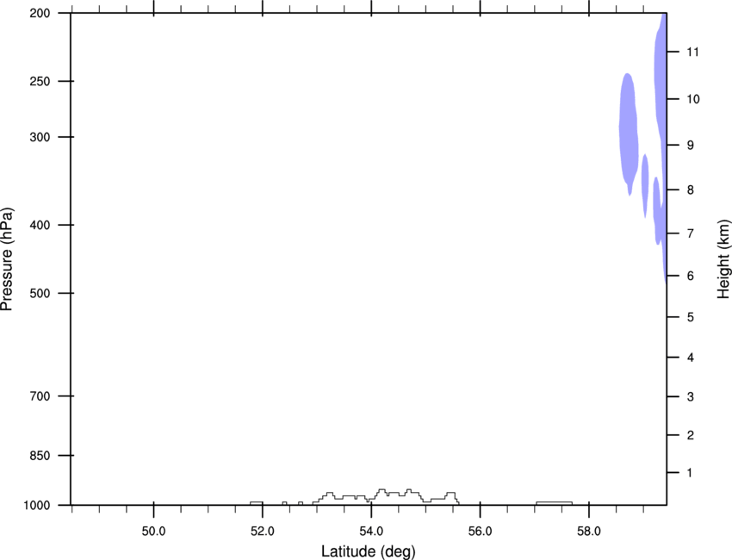Click the 2 km height tick label
732x560 pixels.
pyautogui.click(x=691, y=435)
